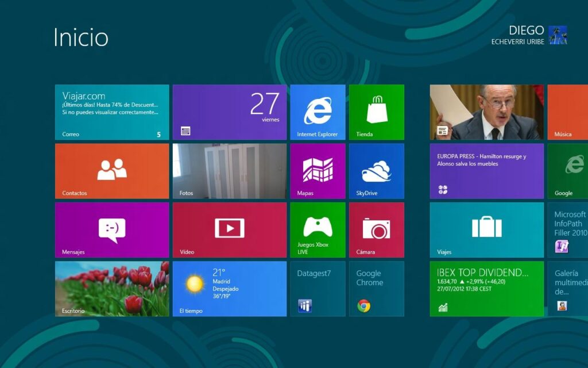Image resolution: width=588 pixels, height=368 pixels.
Task: Launch SkyDrive
Action: (377, 171)
